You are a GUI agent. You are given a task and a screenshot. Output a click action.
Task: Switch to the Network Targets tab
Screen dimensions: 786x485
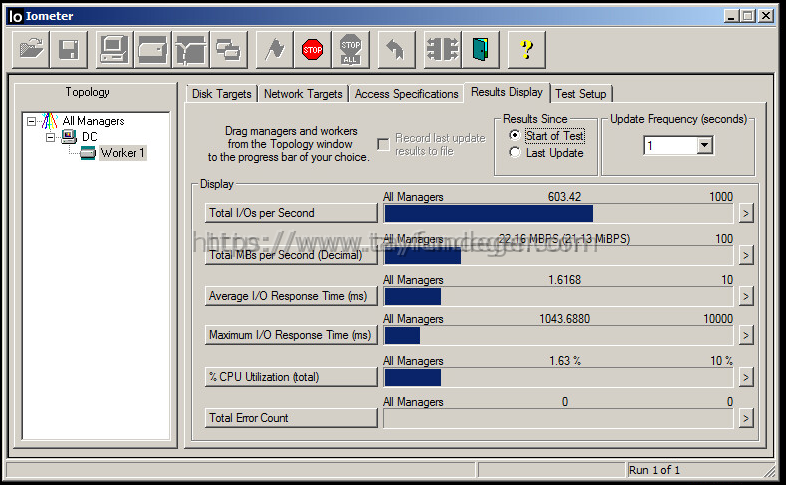click(x=303, y=94)
